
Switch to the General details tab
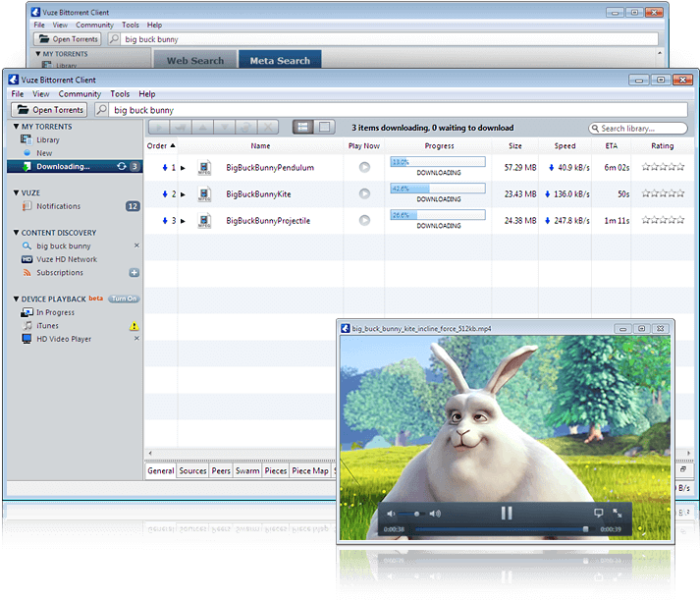click(x=161, y=470)
